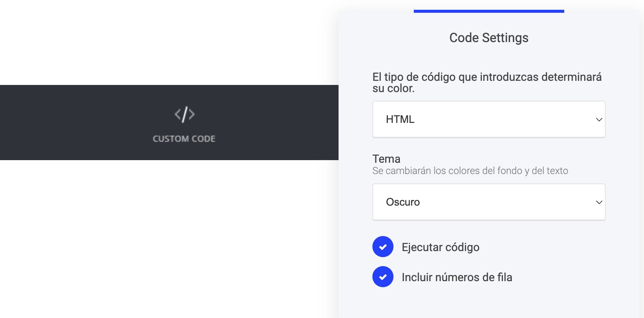
Task: Open the HTML code type dropdown
Action: tap(489, 120)
